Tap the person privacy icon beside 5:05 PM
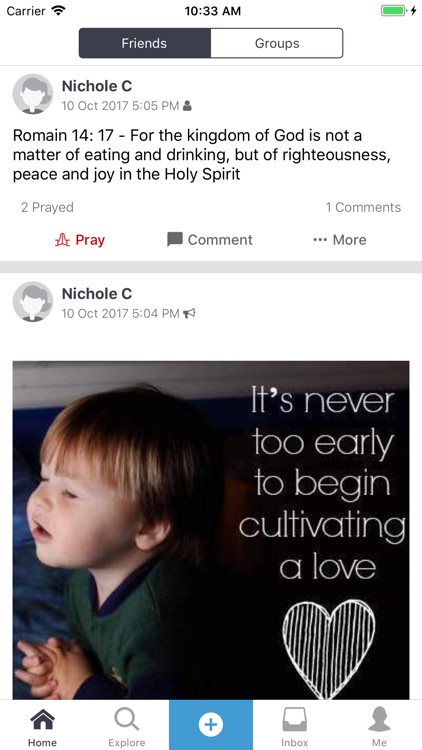The height and width of the screenshot is (750, 422). coord(188,105)
